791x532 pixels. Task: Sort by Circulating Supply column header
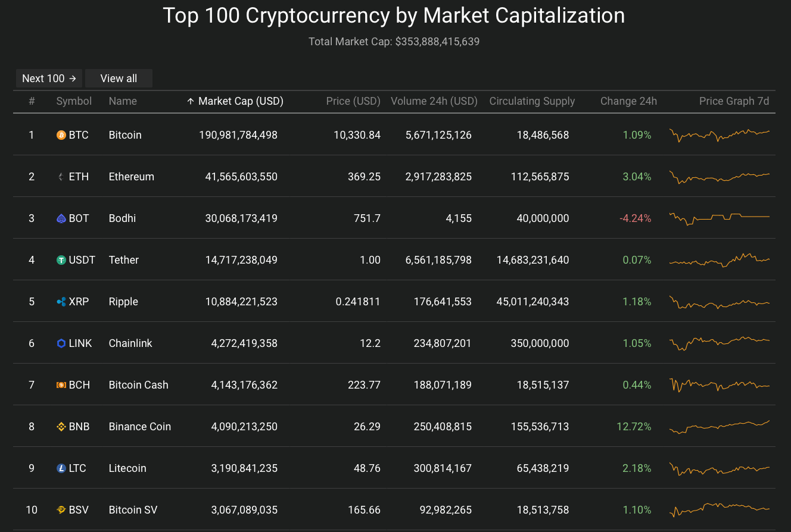pos(532,101)
